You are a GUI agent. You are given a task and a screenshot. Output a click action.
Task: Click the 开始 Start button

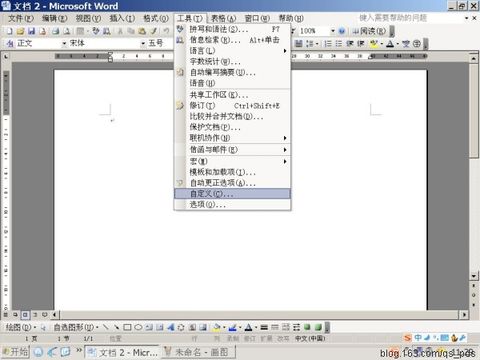tap(15, 352)
